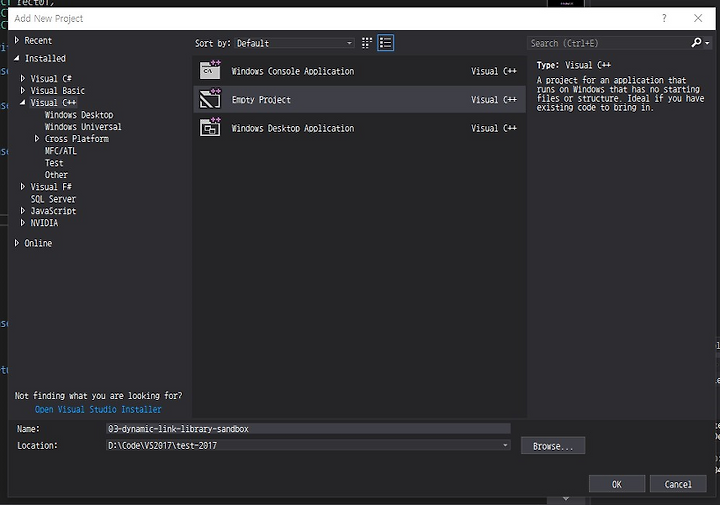Select the Visual Basic tree label

(57, 90)
